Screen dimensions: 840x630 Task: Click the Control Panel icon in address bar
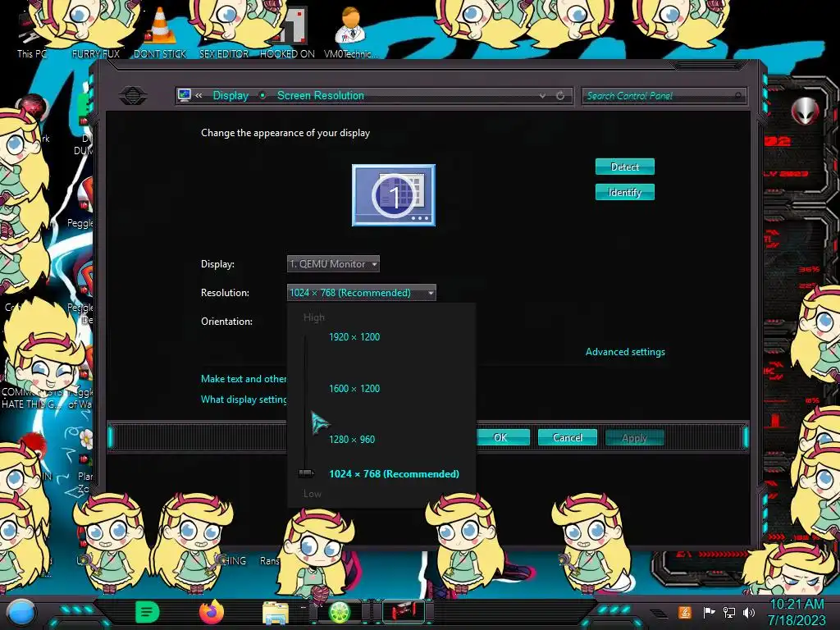point(185,95)
